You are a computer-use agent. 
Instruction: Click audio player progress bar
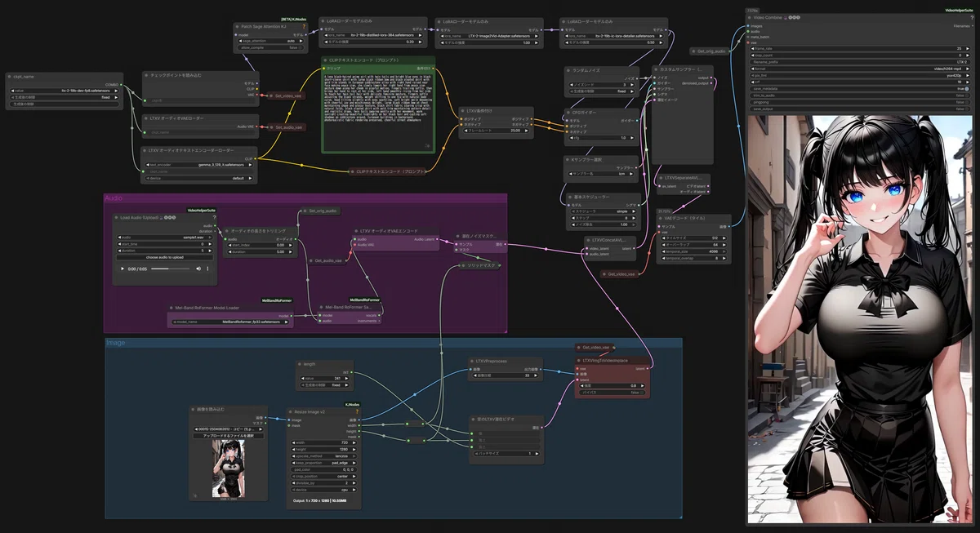tap(170, 269)
